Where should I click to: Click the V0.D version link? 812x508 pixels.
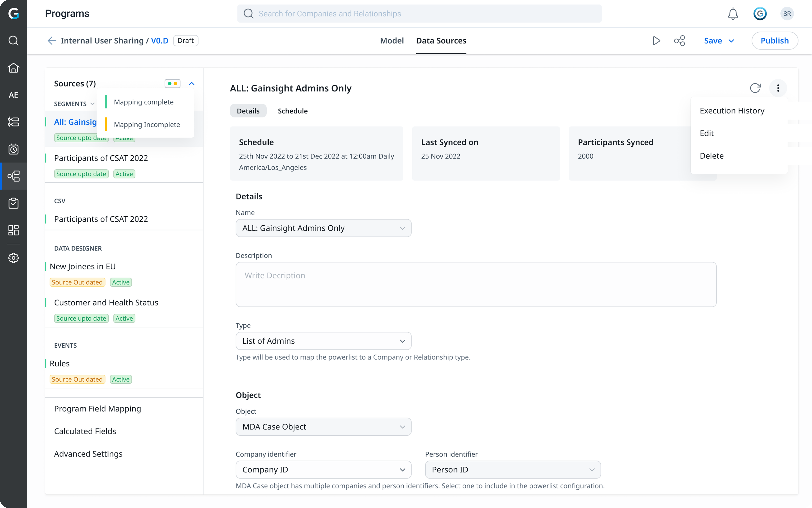point(159,41)
